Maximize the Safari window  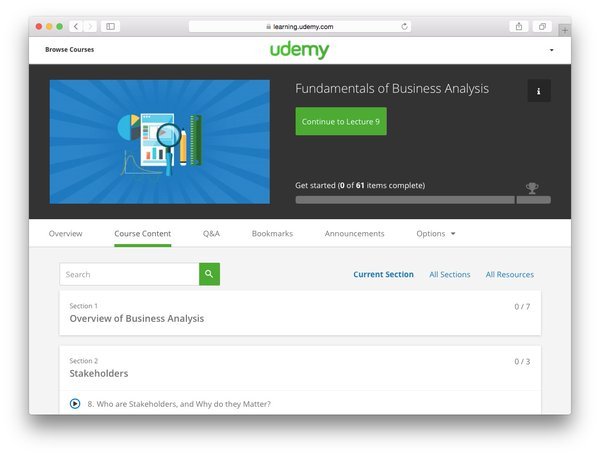[59, 26]
